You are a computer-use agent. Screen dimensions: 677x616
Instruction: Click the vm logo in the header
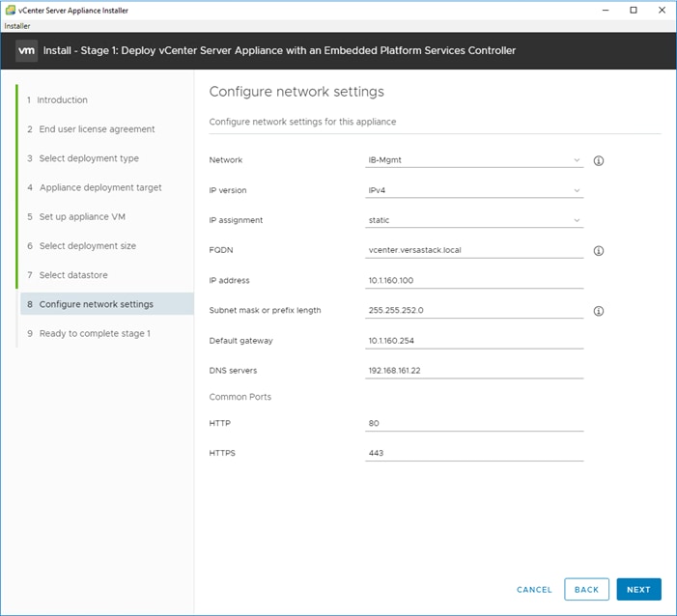(26, 50)
